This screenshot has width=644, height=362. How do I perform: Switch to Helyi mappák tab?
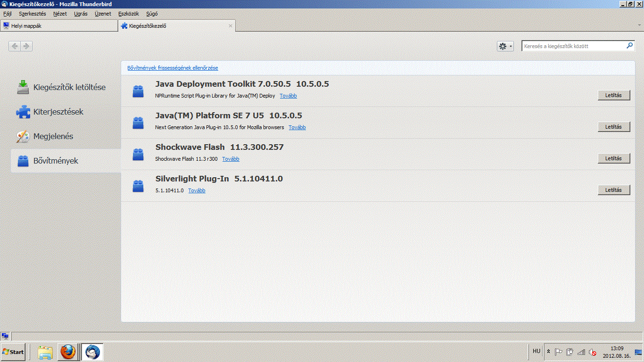pos(59,26)
